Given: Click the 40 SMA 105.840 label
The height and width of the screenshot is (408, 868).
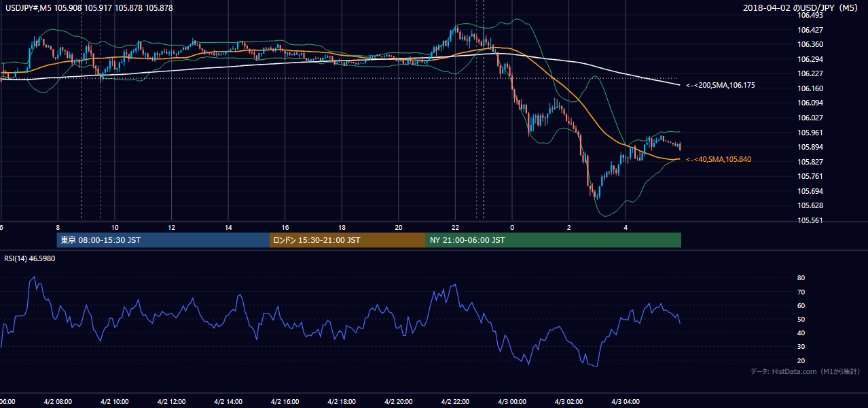Looking at the screenshot, I should (719, 159).
